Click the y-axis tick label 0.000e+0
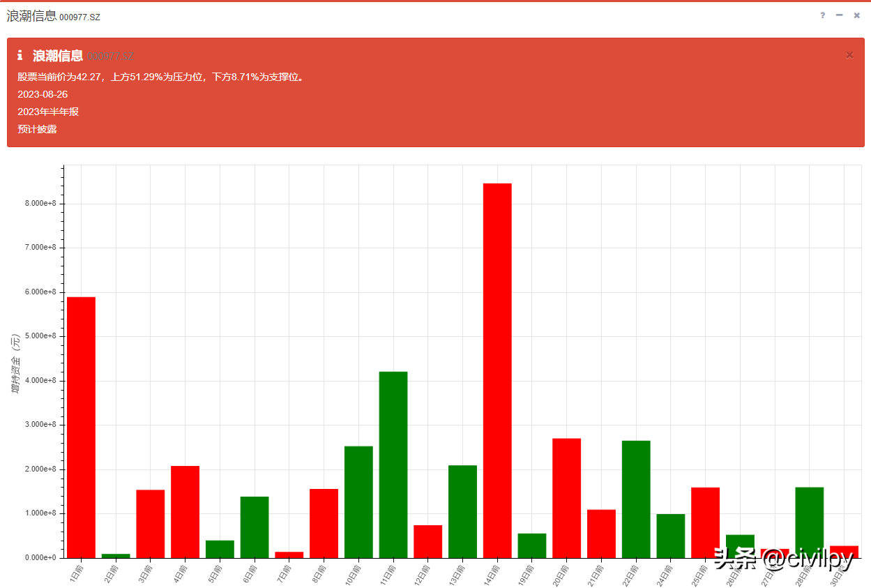871x588 pixels. point(41,558)
